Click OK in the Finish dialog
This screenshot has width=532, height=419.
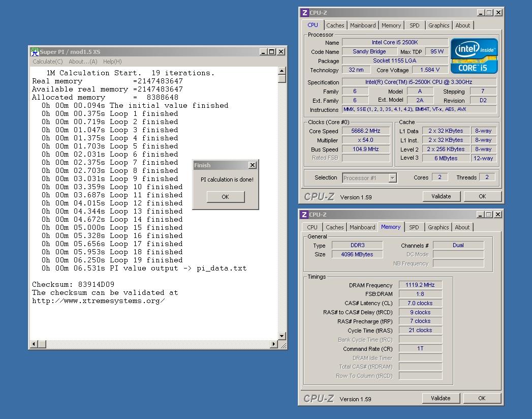(x=225, y=197)
